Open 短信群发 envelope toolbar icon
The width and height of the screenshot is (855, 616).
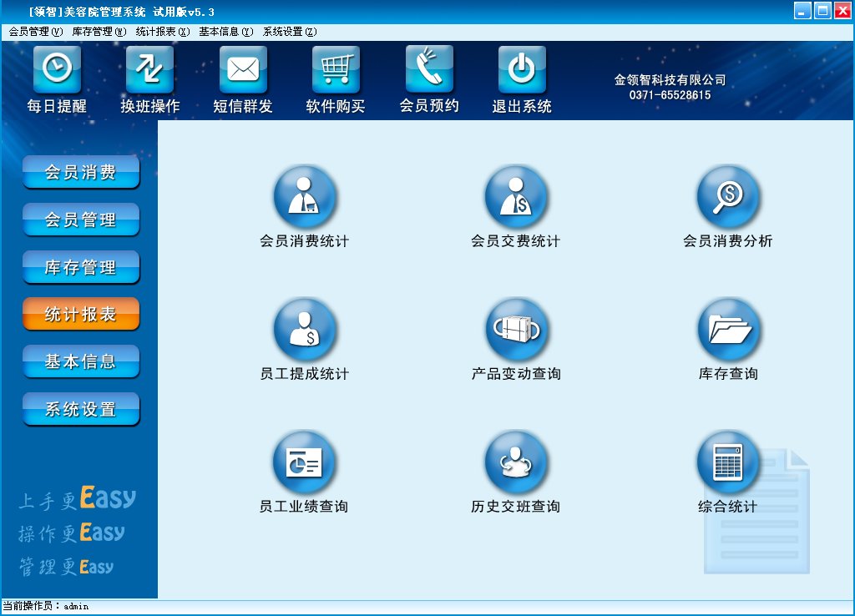pos(243,70)
